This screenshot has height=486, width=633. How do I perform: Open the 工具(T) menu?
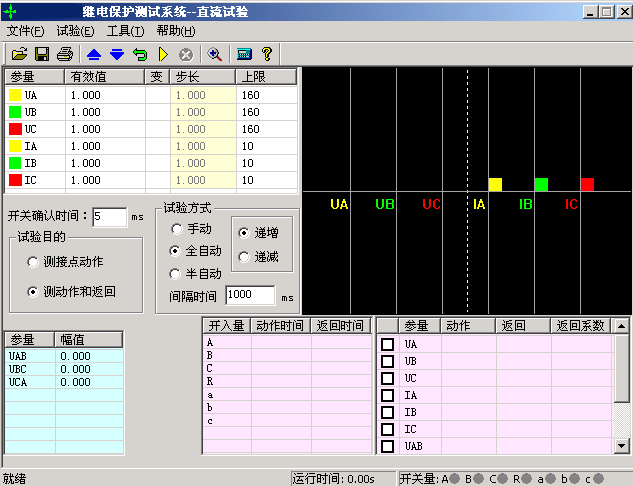(x=125, y=31)
